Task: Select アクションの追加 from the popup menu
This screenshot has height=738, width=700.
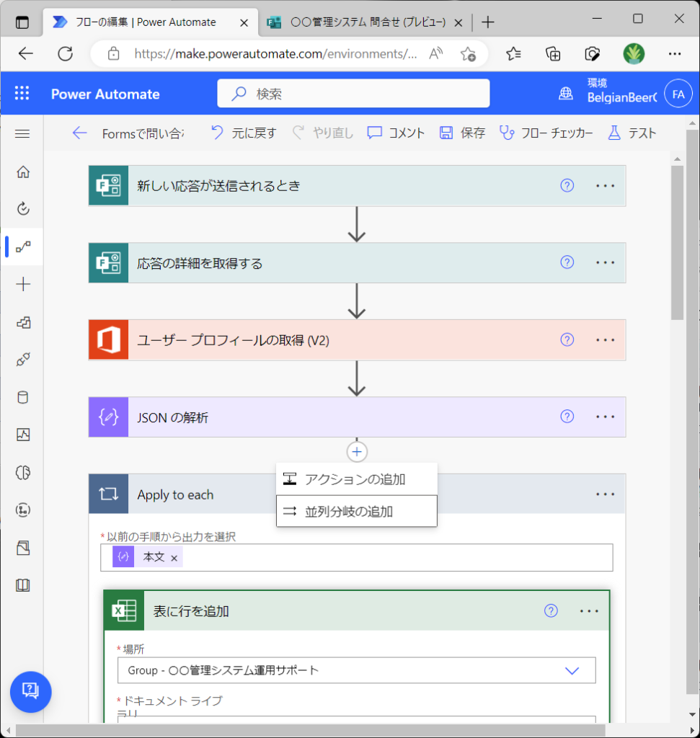Action: tap(357, 479)
